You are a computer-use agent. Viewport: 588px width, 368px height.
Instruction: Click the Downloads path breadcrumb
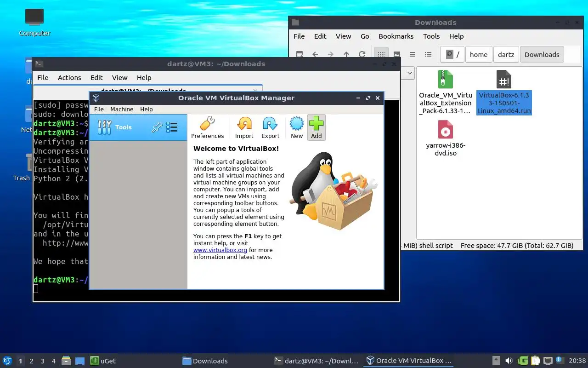point(542,54)
